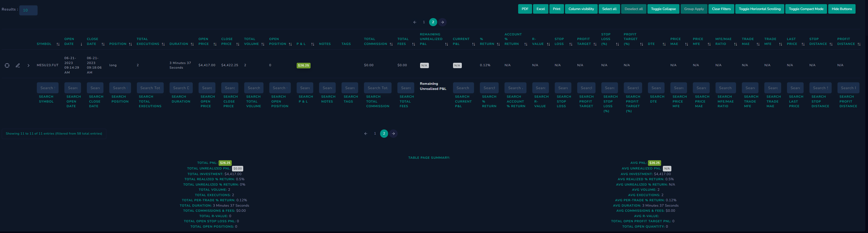
Task: Click the Tags column header
Action: [346, 44]
